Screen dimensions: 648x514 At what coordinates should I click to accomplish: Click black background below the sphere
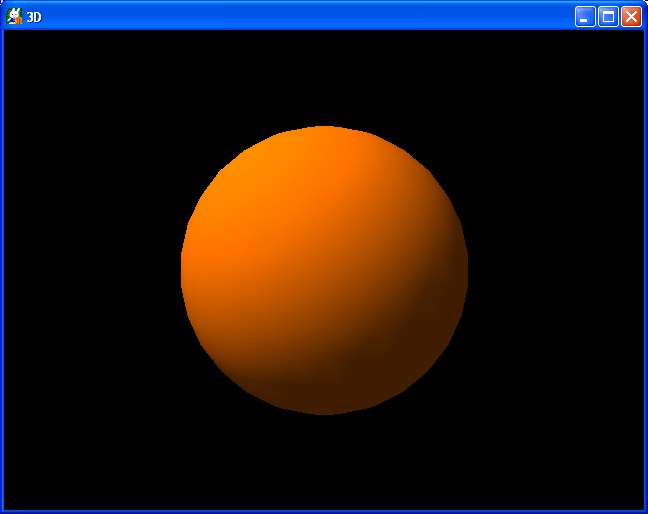324,460
